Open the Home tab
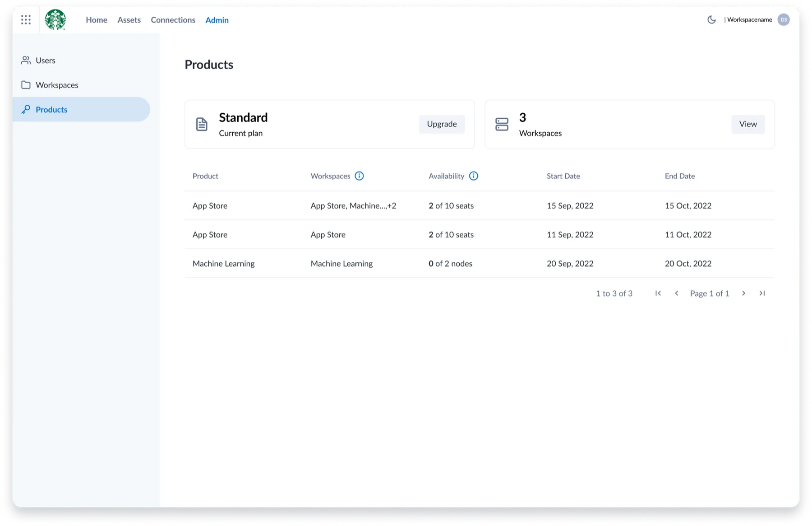 click(x=97, y=20)
